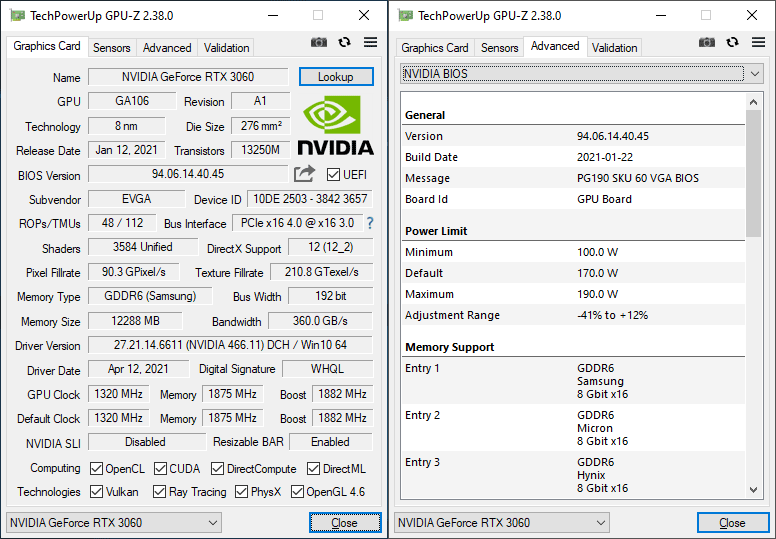
Task: Toggle the PhysX checkbox
Action: pyautogui.click(x=242, y=491)
